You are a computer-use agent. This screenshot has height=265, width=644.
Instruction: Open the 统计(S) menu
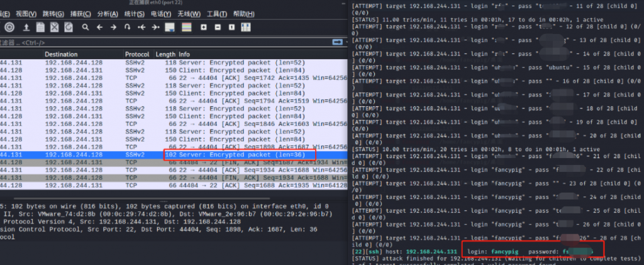click(135, 14)
